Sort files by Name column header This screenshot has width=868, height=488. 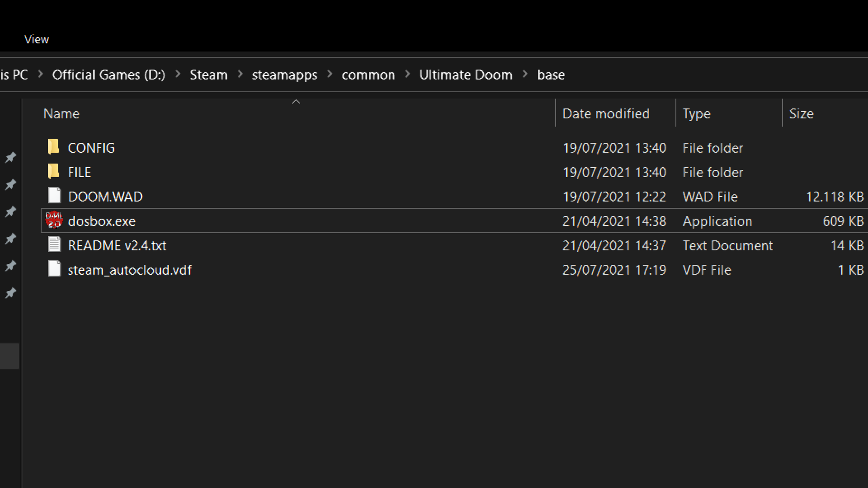61,113
